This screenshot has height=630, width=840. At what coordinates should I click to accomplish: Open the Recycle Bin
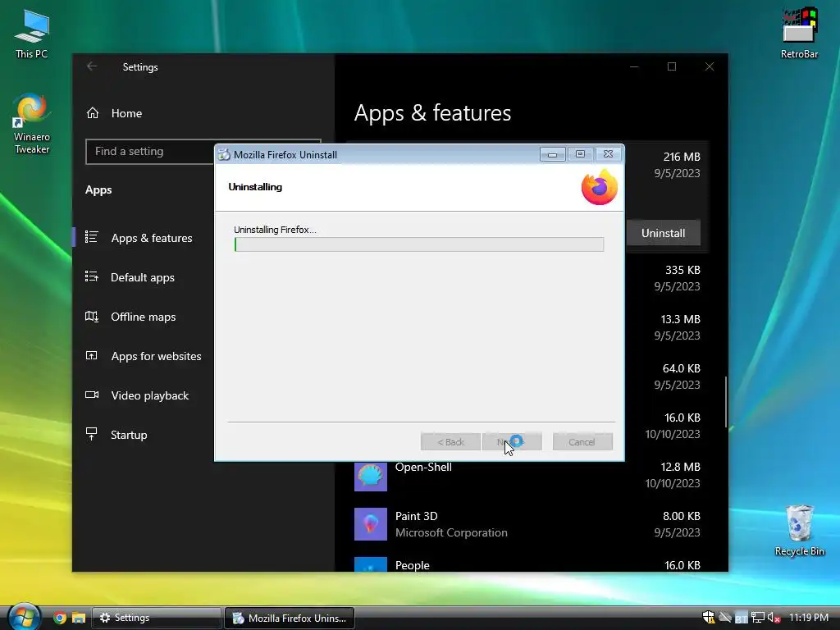coord(799,531)
